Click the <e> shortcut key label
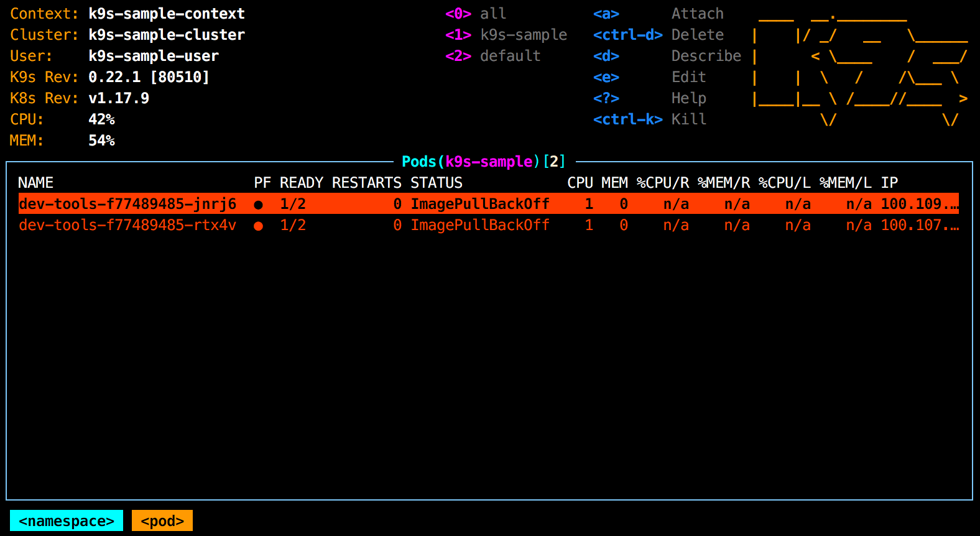 [x=606, y=77]
